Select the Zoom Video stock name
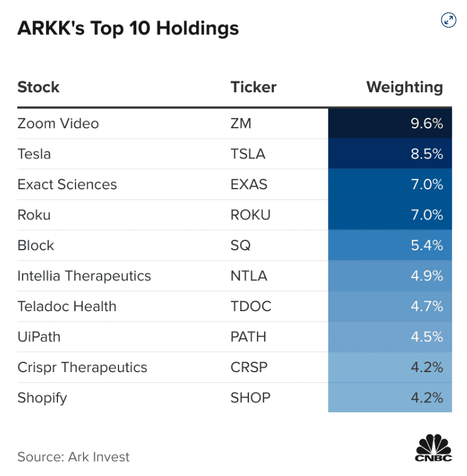Viewport: 467px width, 476px height. pyautogui.click(x=58, y=124)
